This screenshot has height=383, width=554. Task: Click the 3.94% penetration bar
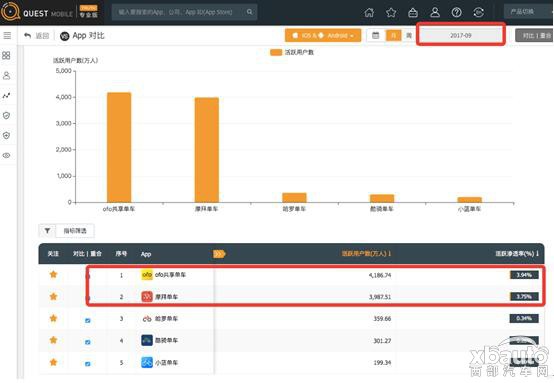coord(524,275)
